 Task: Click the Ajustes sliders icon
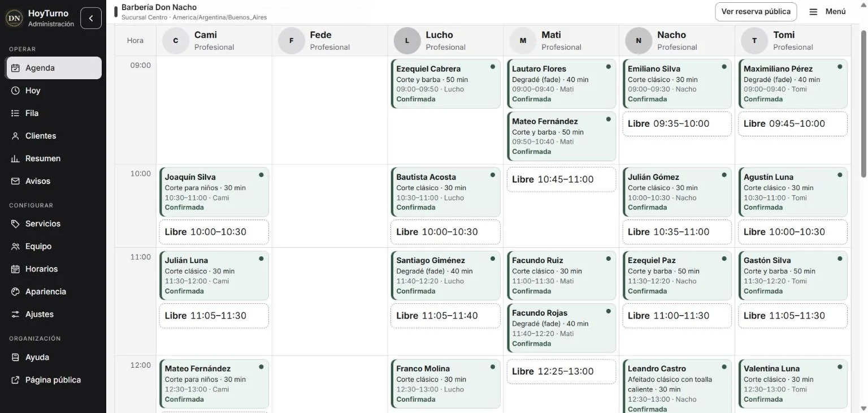pos(15,314)
